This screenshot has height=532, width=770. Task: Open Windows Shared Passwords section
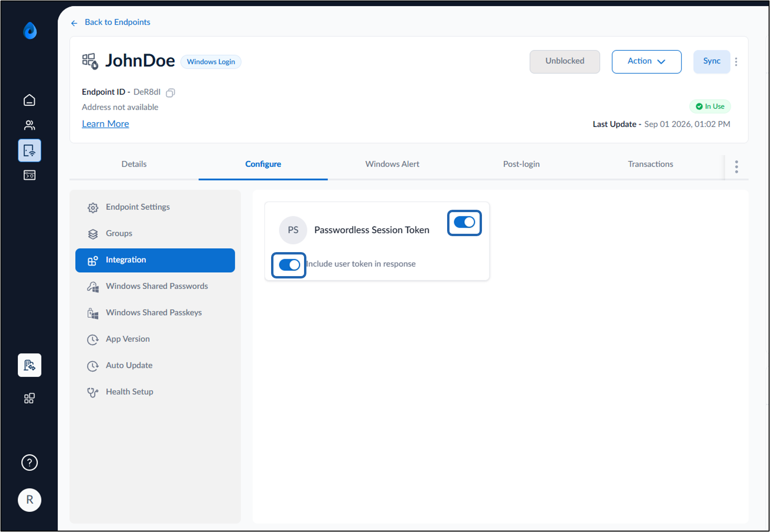tap(155, 286)
